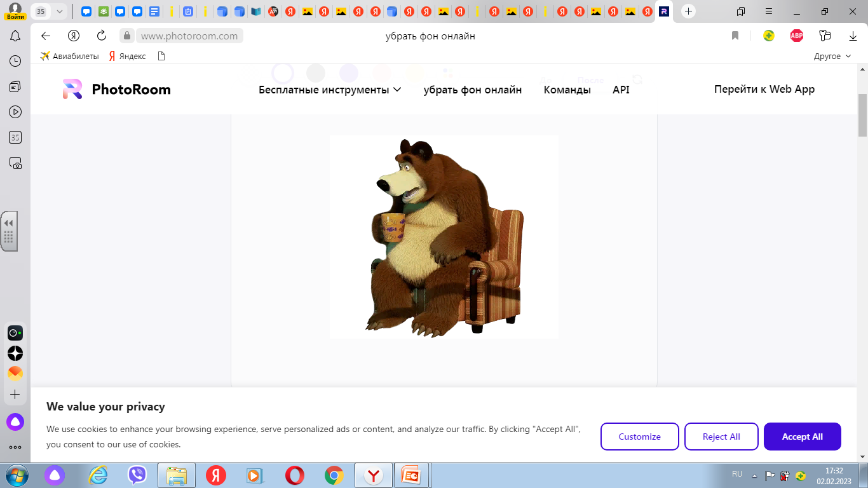Screen dimensions: 868x488
Task: Go to PhotoRoom home via logo
Action: [x=116, y=90]
